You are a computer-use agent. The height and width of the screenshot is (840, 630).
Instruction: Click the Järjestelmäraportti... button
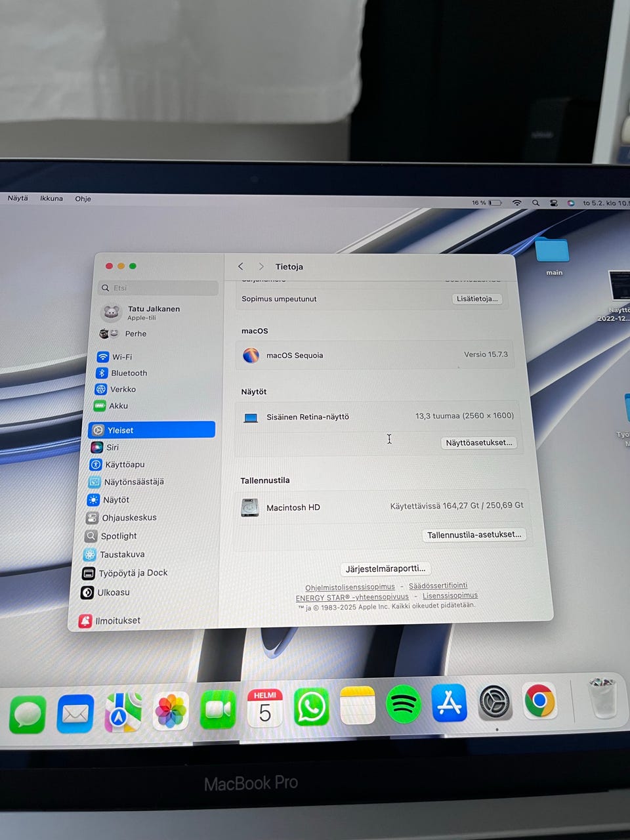pyautogui.click(x=386, y=569)
